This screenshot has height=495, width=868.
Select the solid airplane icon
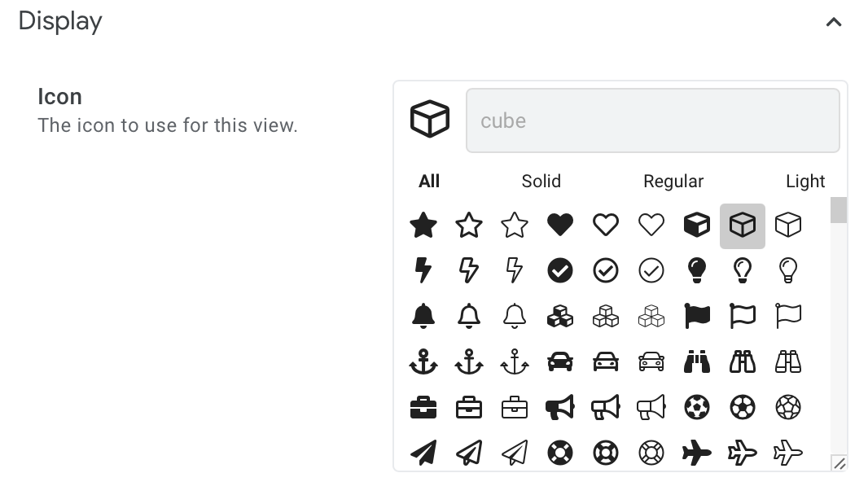[697, 453]
